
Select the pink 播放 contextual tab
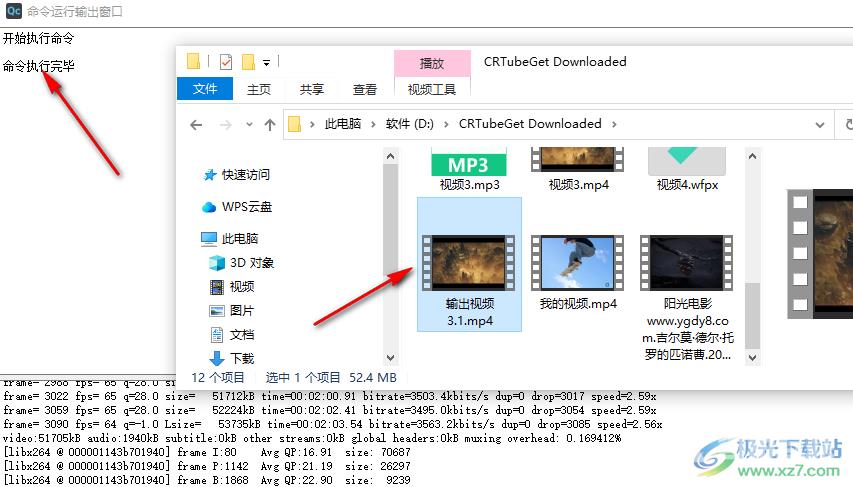[432, 63]
